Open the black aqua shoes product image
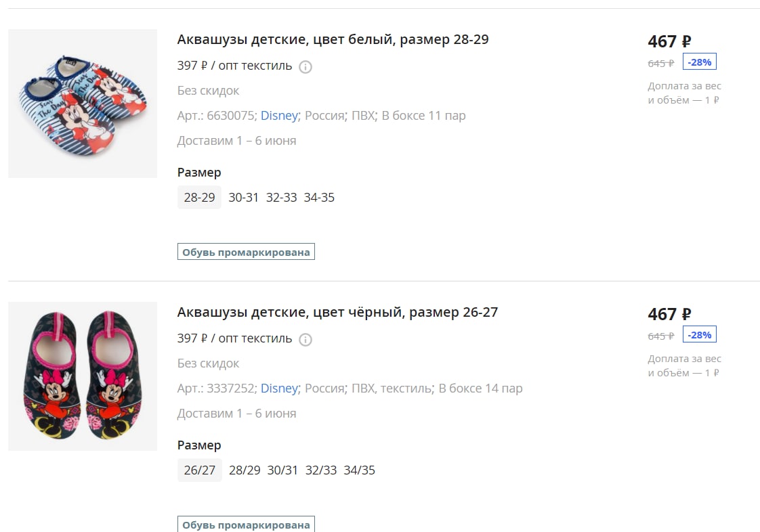 (83, 376)
